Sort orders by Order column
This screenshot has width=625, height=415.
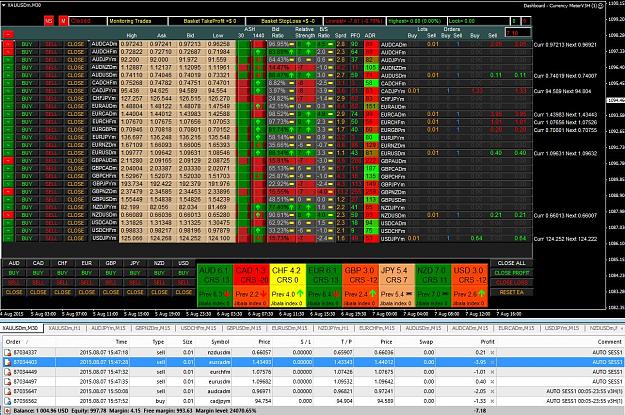(x=13, y=342)
